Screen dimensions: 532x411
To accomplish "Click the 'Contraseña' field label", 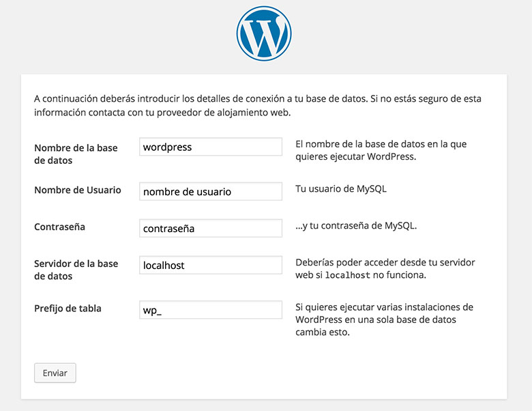I will (60, 227).
